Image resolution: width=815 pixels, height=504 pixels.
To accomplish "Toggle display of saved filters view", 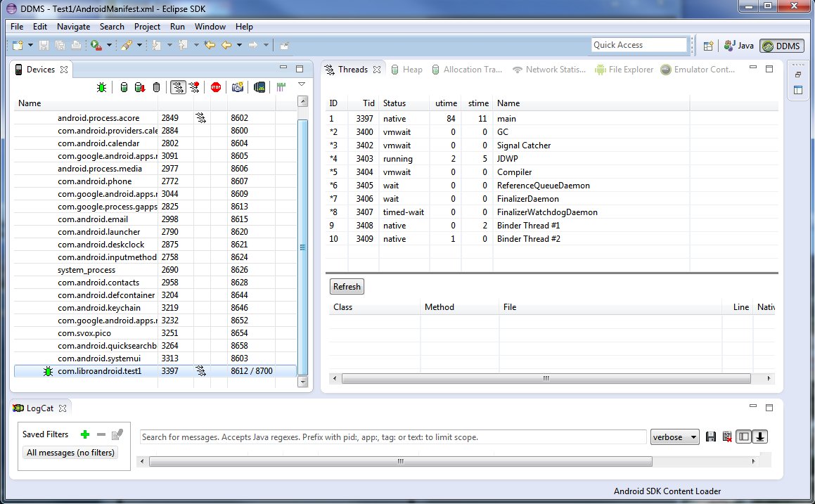I will click(x=744, y=437).
